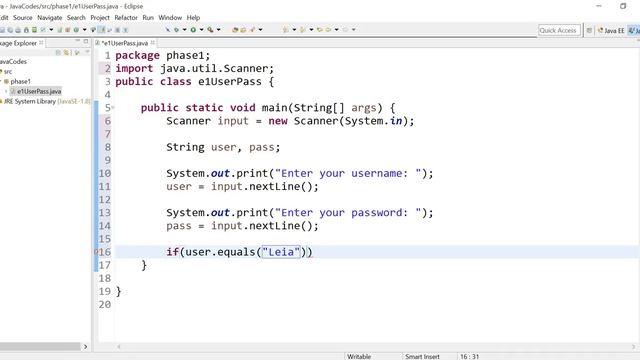640x360 pixels.
Task: Click the greyed Forward navigation arrow
Action: [345, 30]
